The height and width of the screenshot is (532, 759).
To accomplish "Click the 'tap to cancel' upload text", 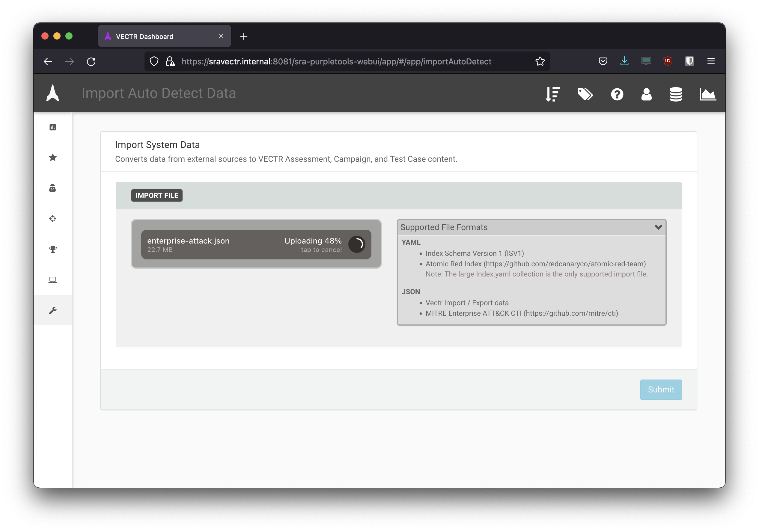I will (321, 250).
